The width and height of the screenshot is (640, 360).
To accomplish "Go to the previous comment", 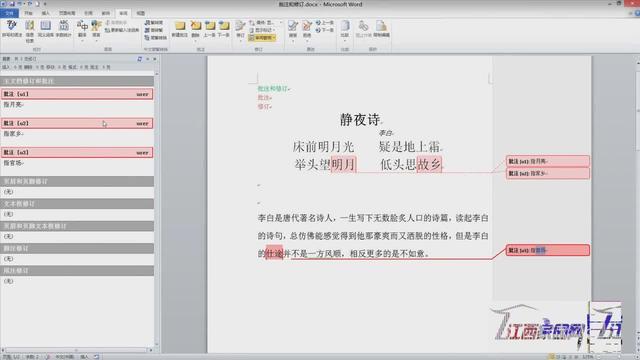I will (209, 29).
